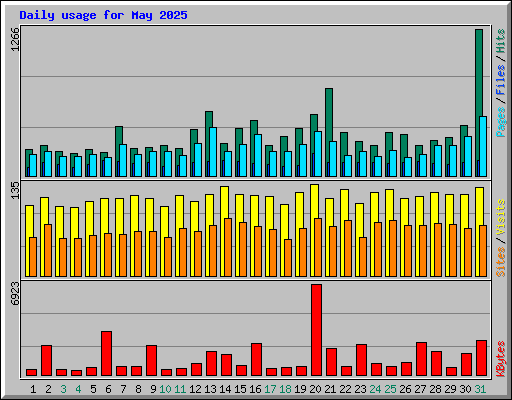Click the tallest red KBytes bar on day 20
The height and width of the screenshot is (400, 512).
click(x=316, y=330)
